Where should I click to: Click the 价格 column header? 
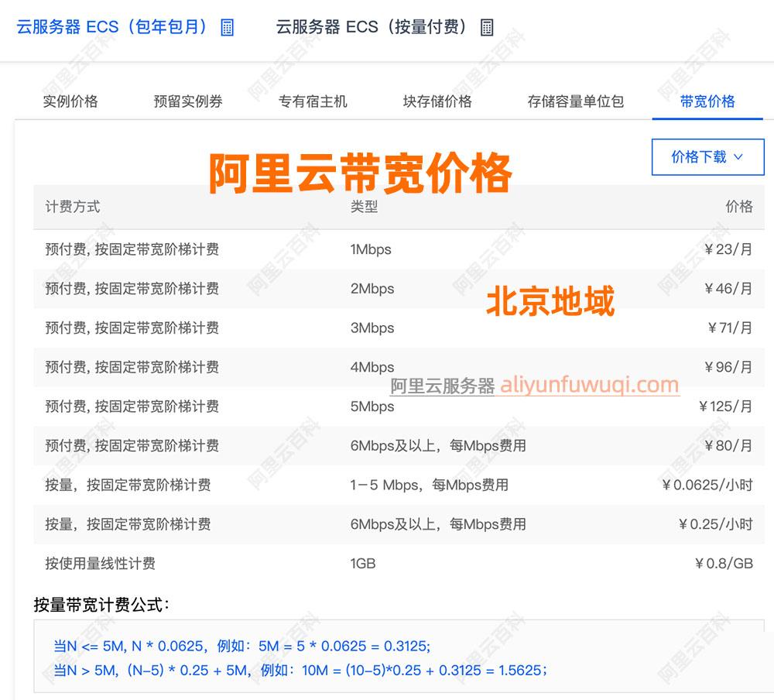coord(739,207)
